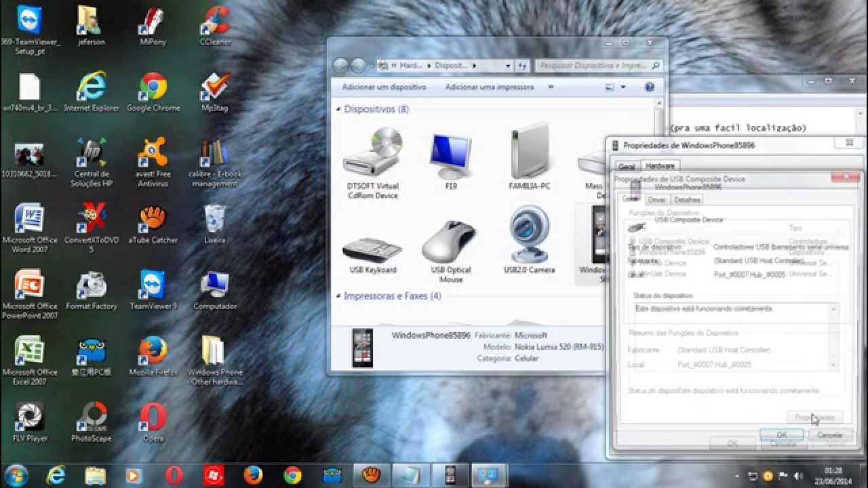
Task: Select the Computador desktop icon
Action: [x=215, y=291]
